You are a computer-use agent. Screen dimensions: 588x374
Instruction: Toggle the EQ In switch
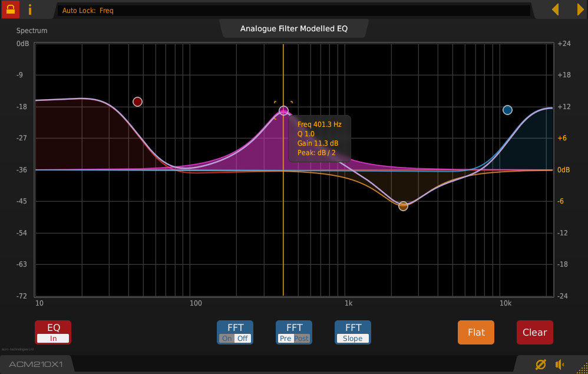pyautogui.click(x=53, y=332)
